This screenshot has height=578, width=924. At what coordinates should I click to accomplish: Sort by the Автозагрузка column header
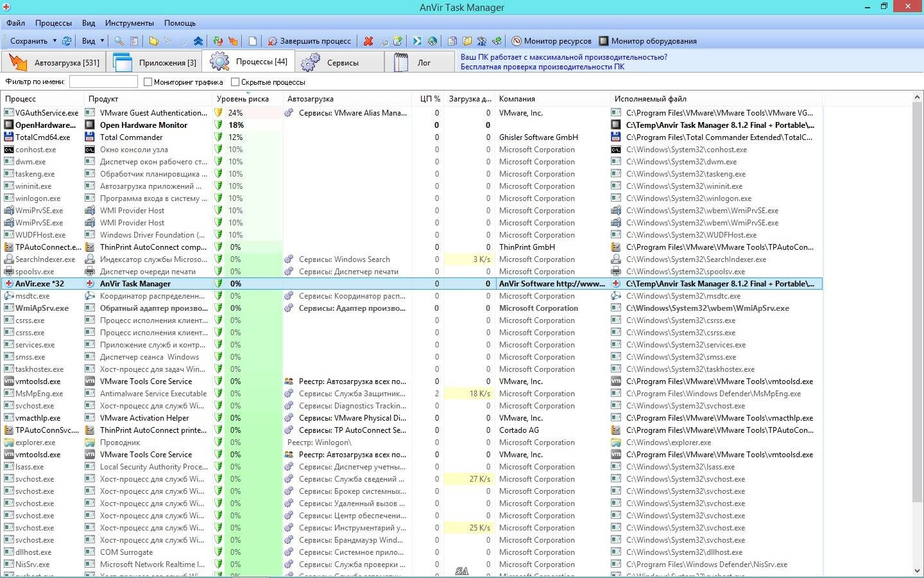point(347,99)
